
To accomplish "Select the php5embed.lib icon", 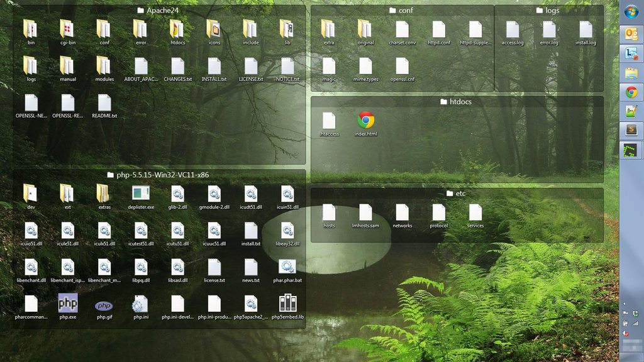I will tap(287, 306).
